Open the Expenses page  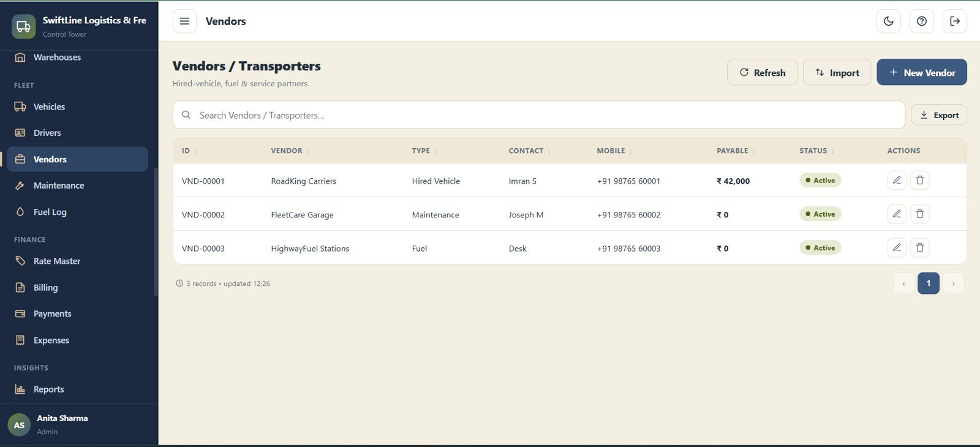pyautogui.click(x=77, y=340)
